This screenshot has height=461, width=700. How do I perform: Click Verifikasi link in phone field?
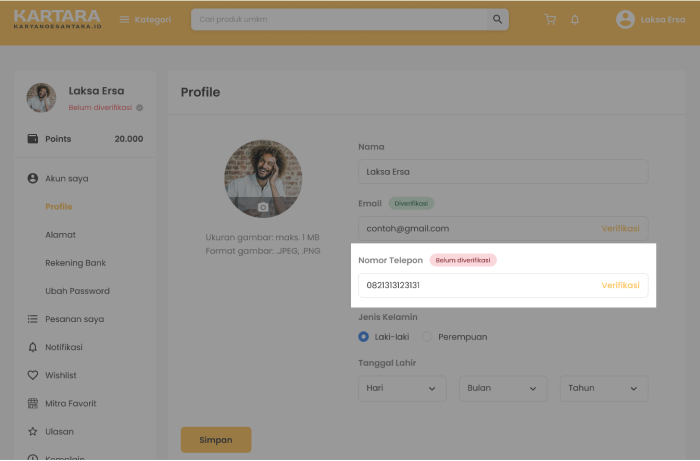tap(620, 285)
